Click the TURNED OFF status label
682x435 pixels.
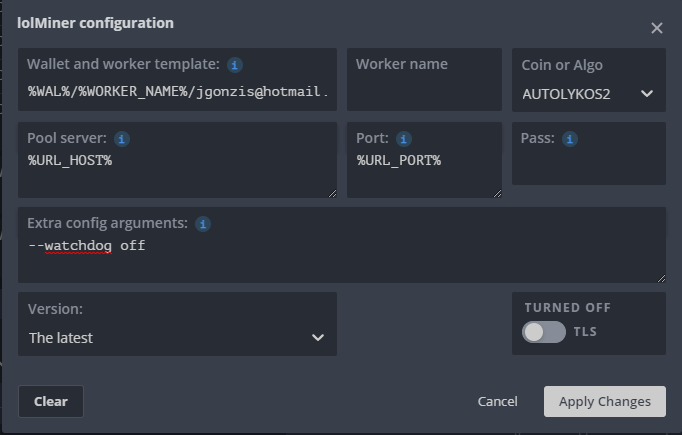pos(568,308)
